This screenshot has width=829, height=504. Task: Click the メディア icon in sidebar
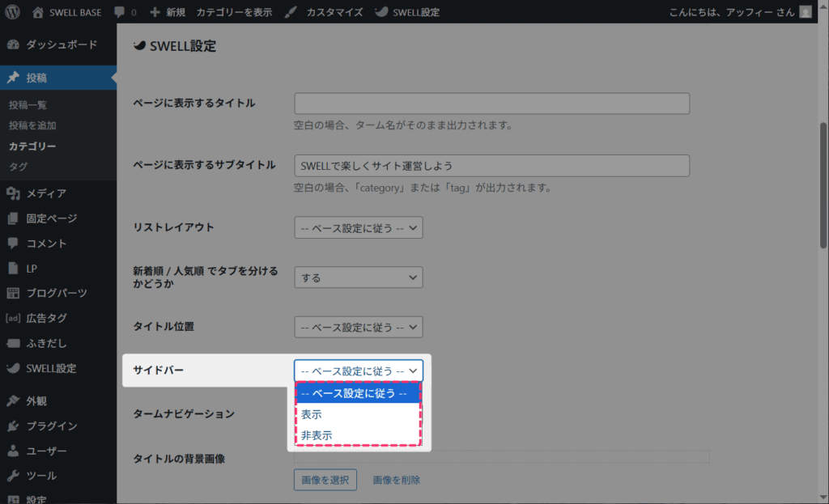point(13,193)
